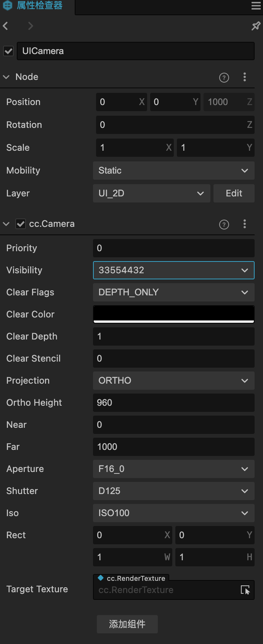Go back with the left arrow
Image resolution: width=263 pixels, height=644 pixels.
pyautogui.click(x=6, y=26)
